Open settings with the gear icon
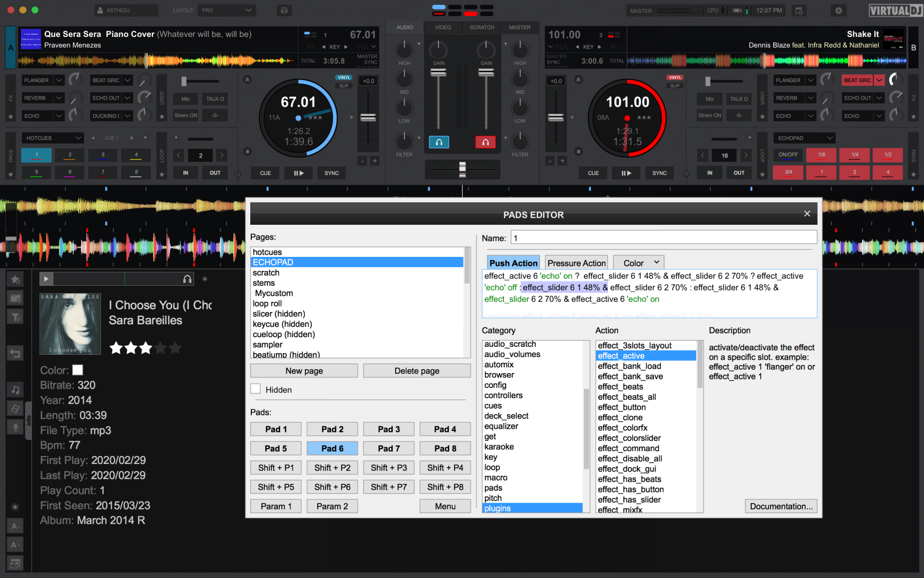This screenshot has height=578, width=924. (838, 10)
